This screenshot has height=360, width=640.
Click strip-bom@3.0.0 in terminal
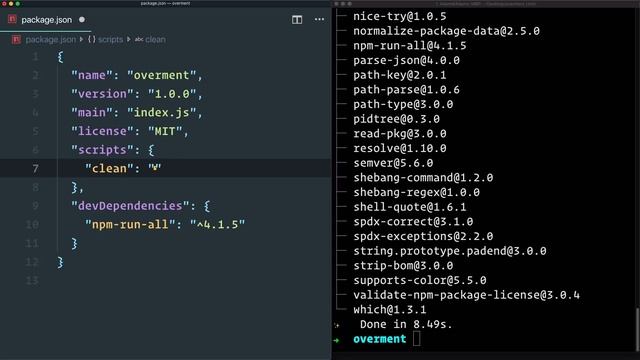click(x=403, y=266)
